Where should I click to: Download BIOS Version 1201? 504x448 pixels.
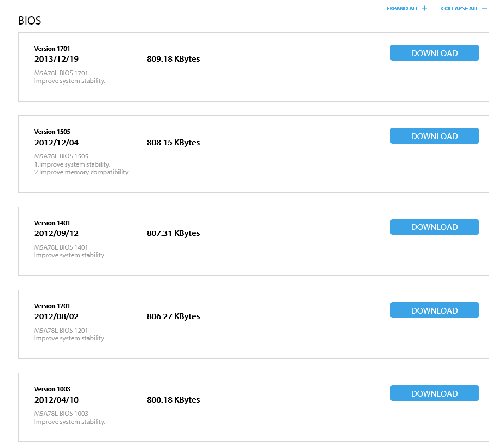[434, 310]
